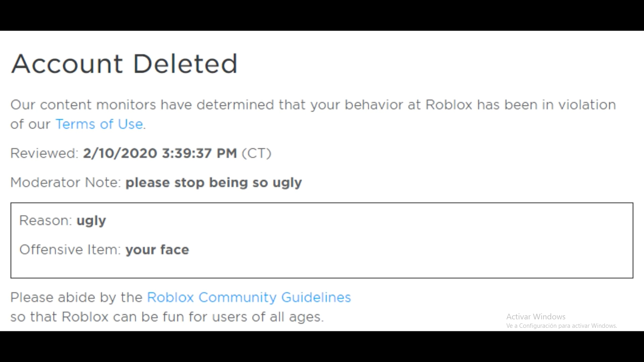Click the bold reason value "ugly" in box
This screenshot has width=644, height=362.
91,221
